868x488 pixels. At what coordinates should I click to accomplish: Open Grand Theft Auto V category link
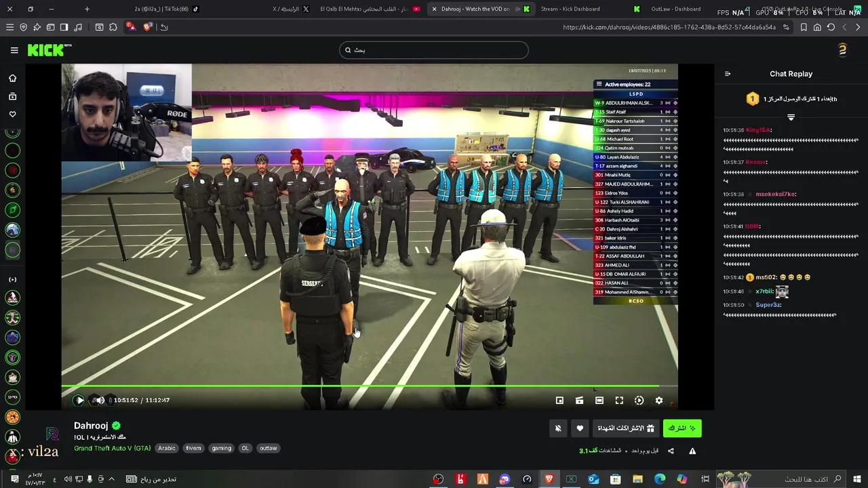[x=112, y=448]
